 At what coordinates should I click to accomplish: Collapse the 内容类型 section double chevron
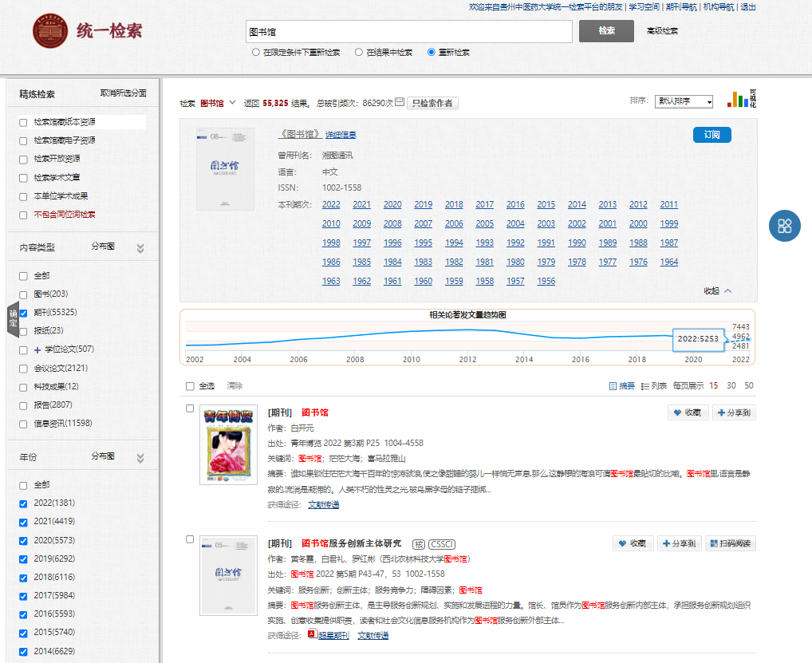pyautogui.click(x=140, y=248)
